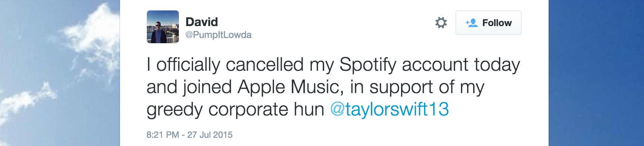644x146 pixels.
Task: Show more user actions via cog icon
Action: click(x=441, y=23)
